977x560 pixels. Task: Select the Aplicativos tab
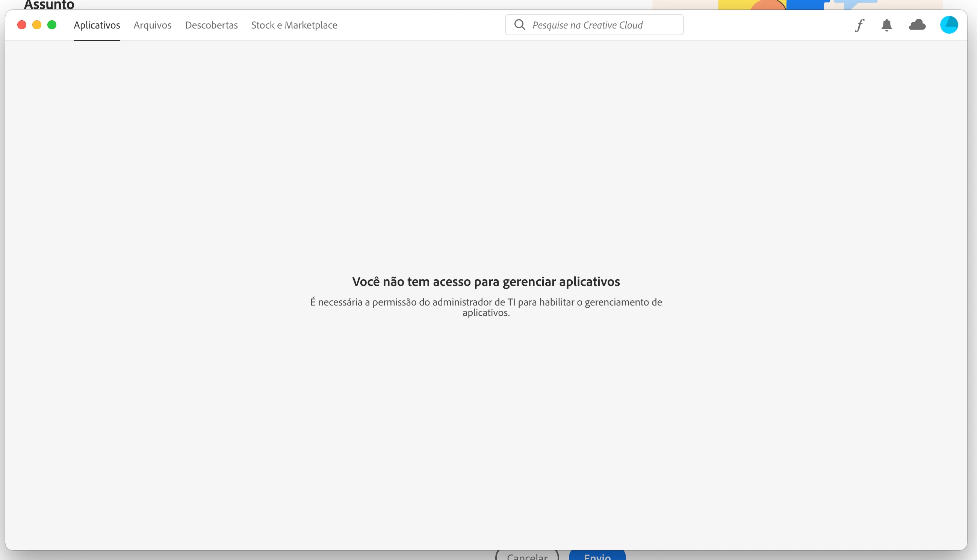click(x=97, y=25)
